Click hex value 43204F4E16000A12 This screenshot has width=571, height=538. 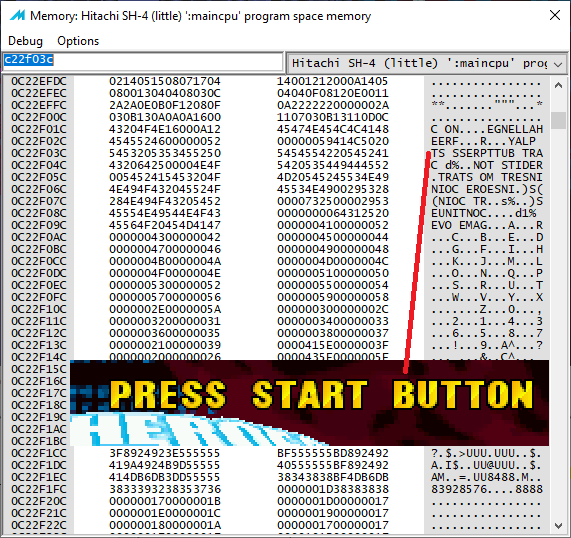165,129
